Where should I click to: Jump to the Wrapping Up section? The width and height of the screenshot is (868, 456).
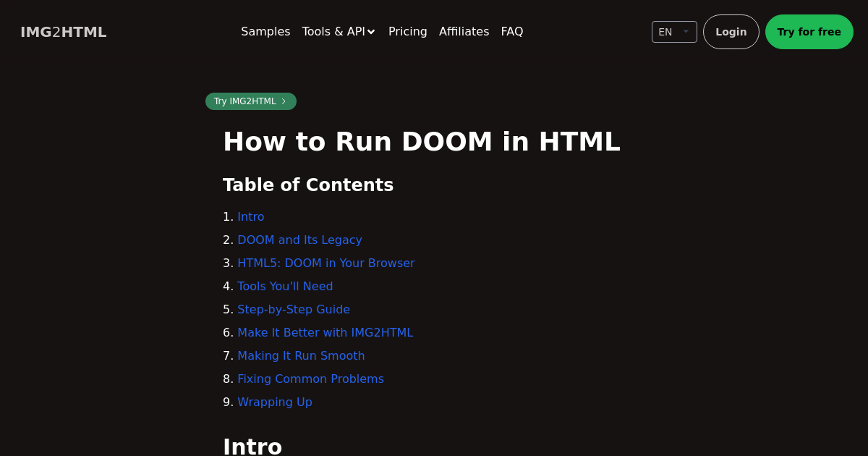coord(275,402)
